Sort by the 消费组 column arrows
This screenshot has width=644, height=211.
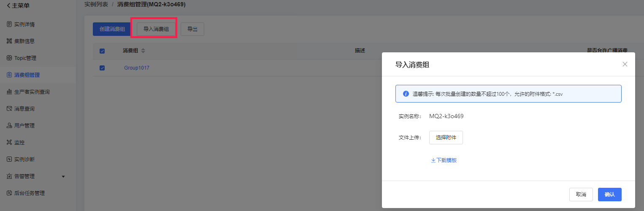point(143,51)
